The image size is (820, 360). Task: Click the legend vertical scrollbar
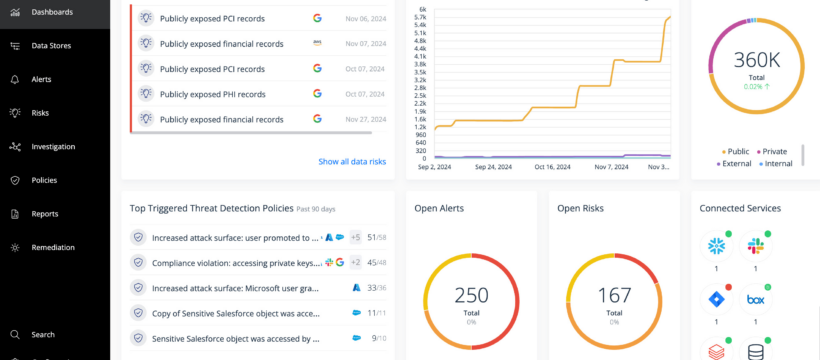[x=803, y=155]
